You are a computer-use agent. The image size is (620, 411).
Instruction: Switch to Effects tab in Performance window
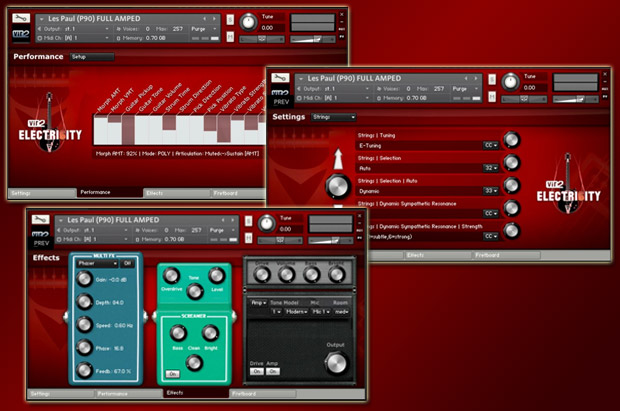coord(177,193)
